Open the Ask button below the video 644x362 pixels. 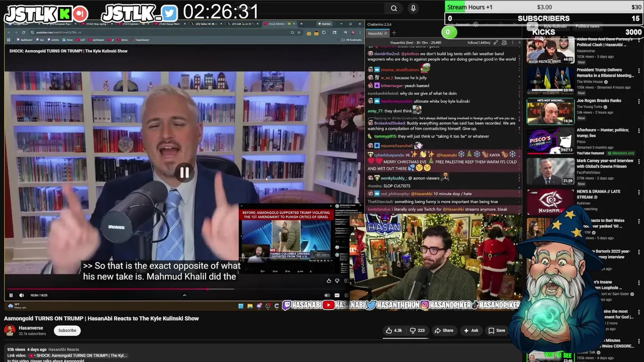tap(471, 330)
